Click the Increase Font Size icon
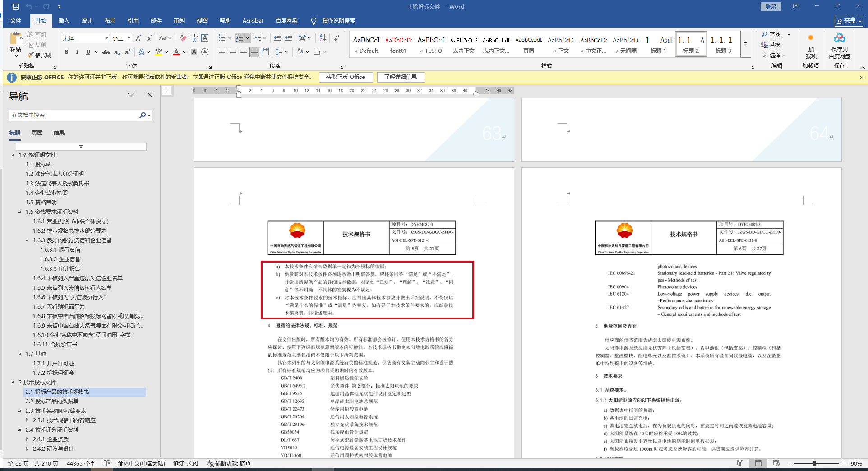 click(x=139, y=38)
